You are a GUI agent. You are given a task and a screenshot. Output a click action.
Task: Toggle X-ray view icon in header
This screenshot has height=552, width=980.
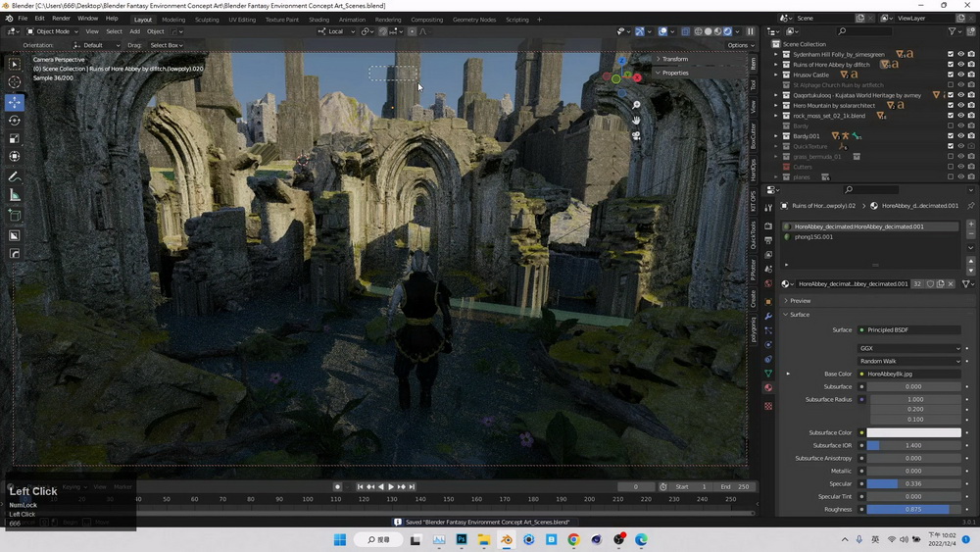pyautogui.click(x=686, y=31)
